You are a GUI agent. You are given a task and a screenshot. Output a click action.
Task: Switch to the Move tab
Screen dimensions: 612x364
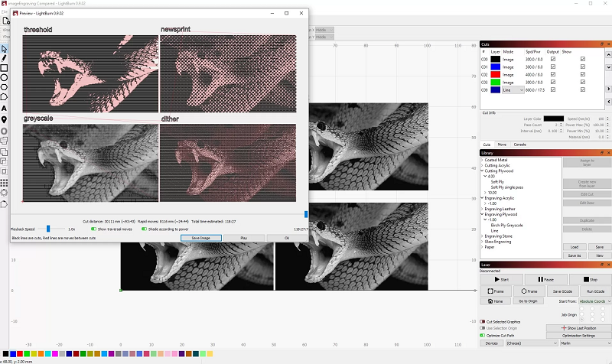[502, 144]
